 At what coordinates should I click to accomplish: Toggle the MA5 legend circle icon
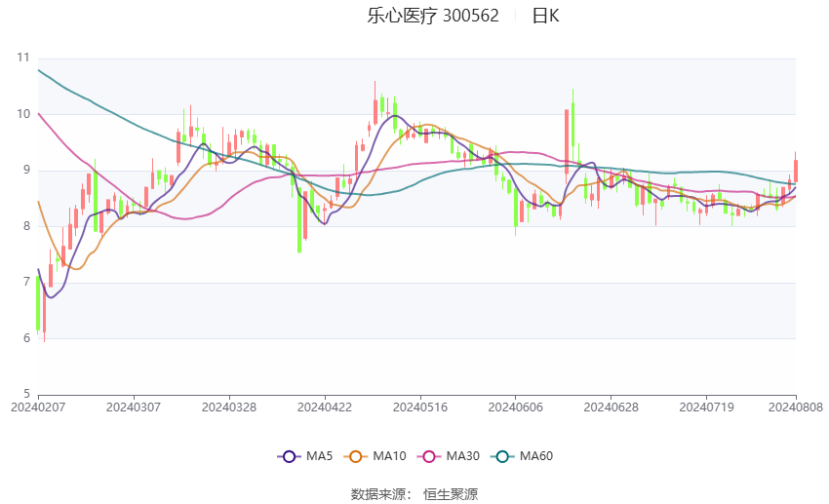(289, 456)
